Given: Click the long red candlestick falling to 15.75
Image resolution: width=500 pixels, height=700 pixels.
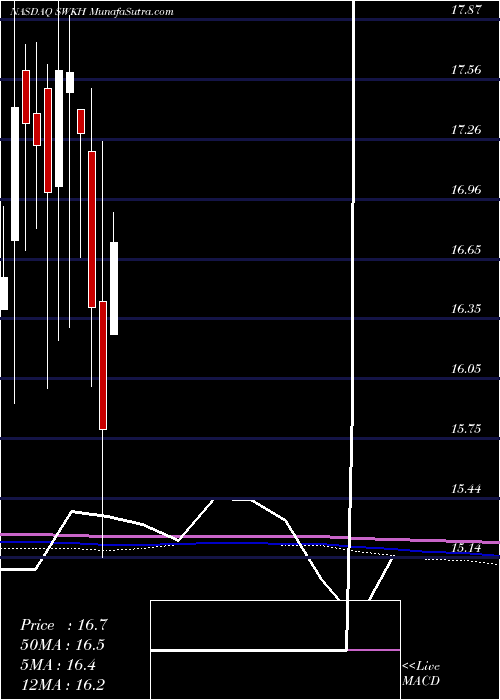Looking at the screenshot, I should (103, 365).
